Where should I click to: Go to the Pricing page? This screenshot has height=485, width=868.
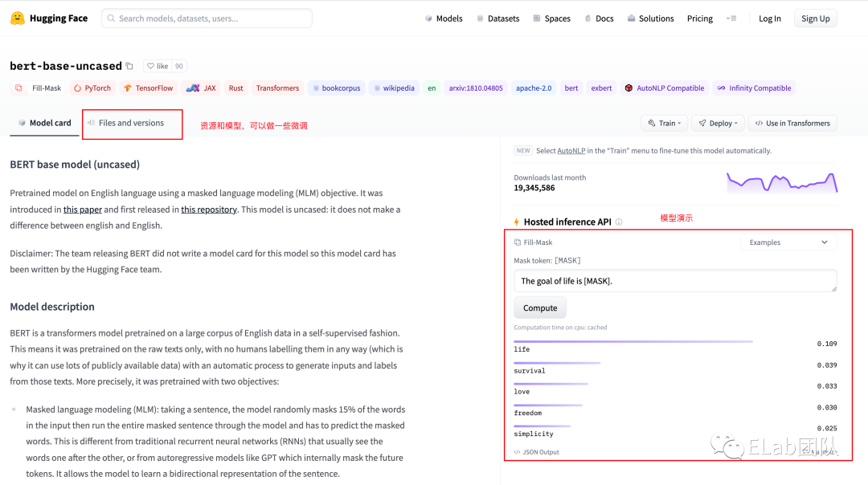coord(700,18)
